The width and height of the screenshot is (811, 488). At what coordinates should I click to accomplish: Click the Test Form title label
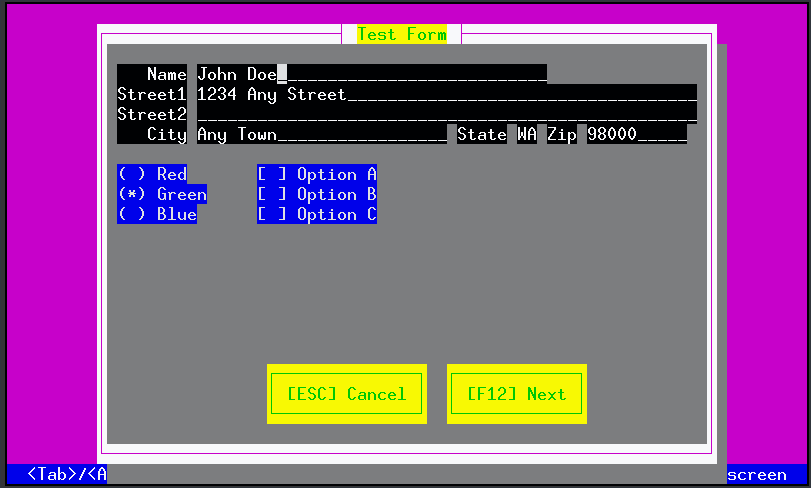(x=402, y=34)
